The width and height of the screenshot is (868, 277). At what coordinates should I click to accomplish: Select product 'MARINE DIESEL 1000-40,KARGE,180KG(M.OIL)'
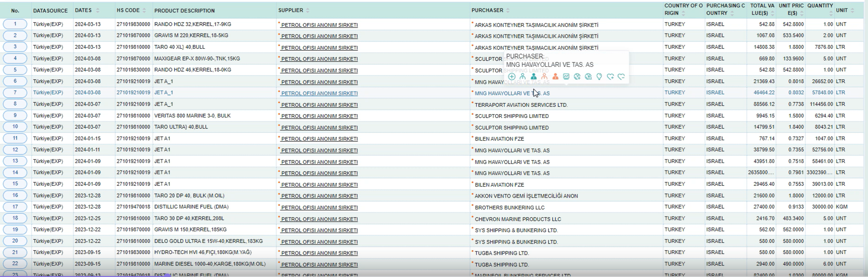point(210,264)
